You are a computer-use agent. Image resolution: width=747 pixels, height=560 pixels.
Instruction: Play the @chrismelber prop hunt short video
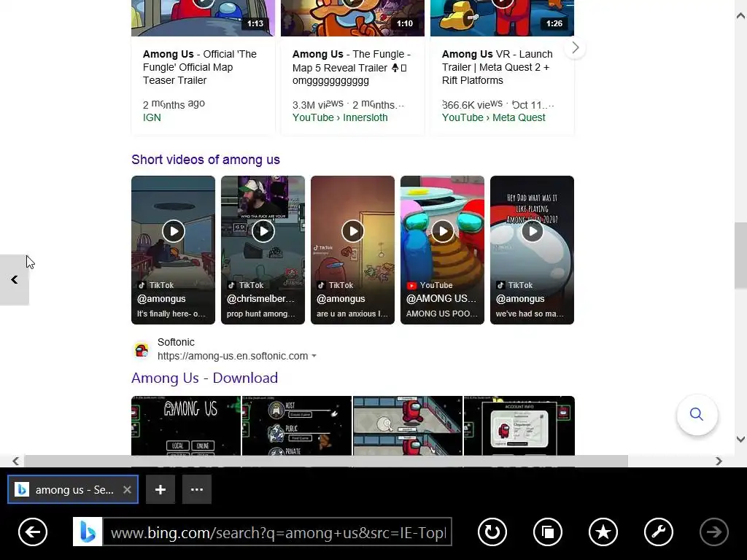click(263, 250)
